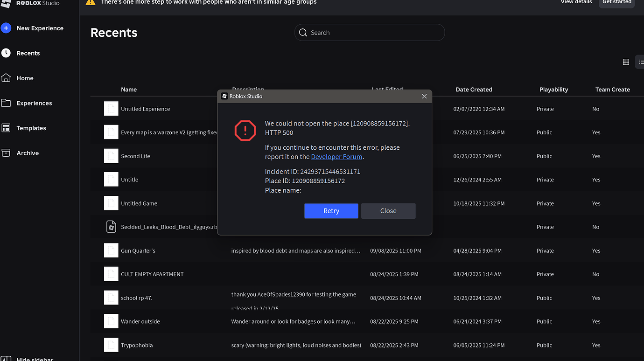Click the Close button in the error dialog
Image resolution: width=644 pixels, height=361 pixels.
click(388, 211)
